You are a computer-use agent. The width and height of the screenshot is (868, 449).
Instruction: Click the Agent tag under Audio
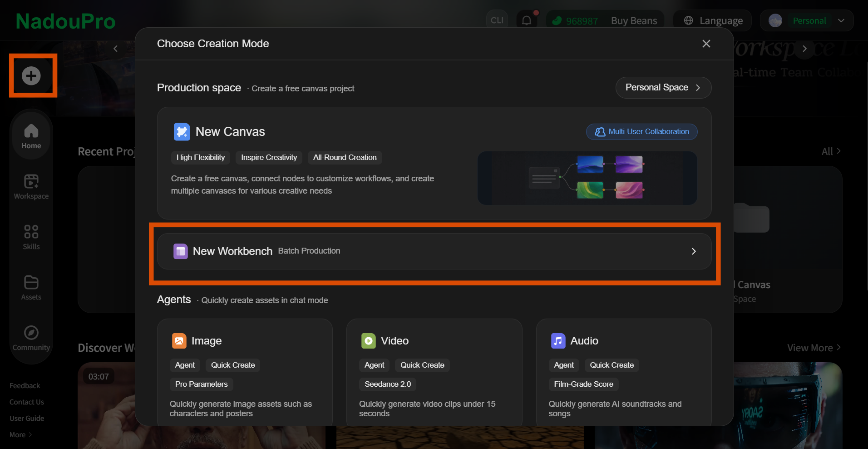tap(564, 365)
